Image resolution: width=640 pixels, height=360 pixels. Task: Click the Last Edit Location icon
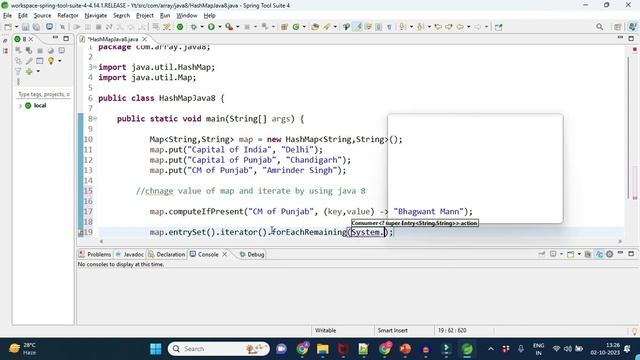tap(438, 27)
